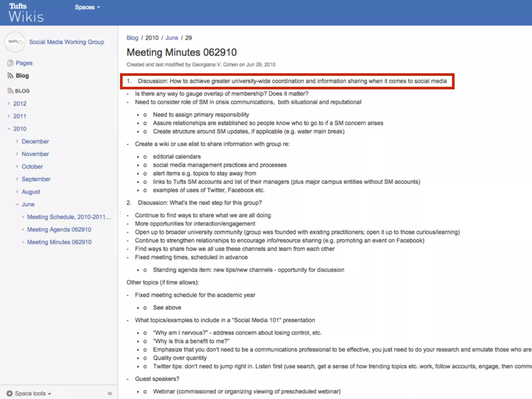Click the sidebar resize handle divider
The height and width of the screenshot is (399, 532).
(x=120, y=214)
